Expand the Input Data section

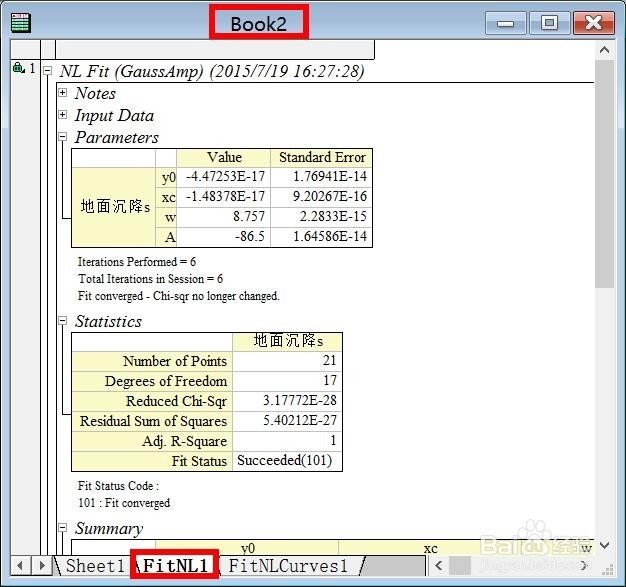[62, 115]
